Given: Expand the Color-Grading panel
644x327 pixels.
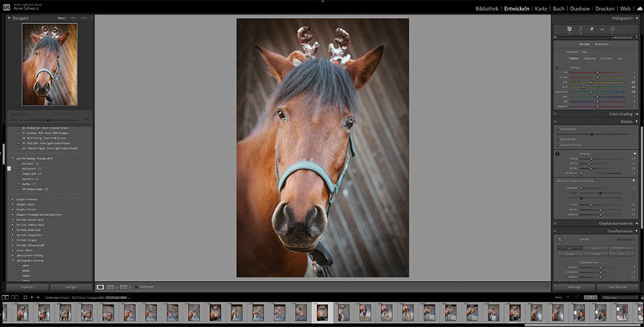Looking at the screenshot, I should [x=637, y=114].
